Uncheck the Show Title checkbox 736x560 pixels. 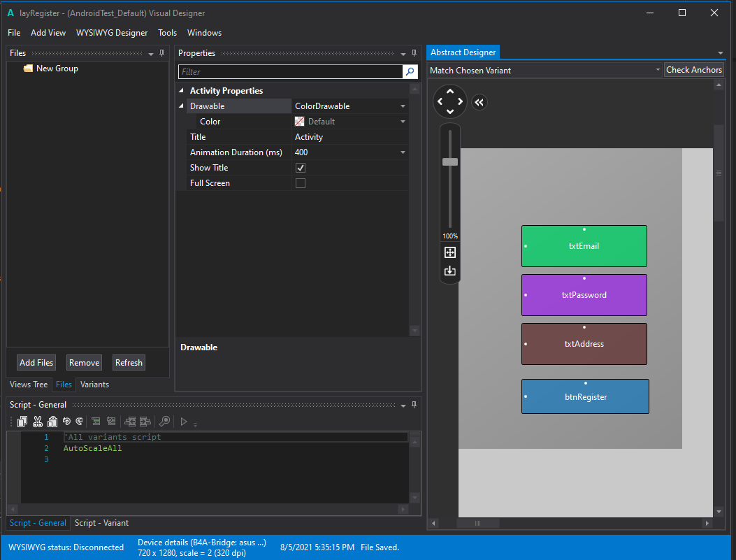(301, 168)
